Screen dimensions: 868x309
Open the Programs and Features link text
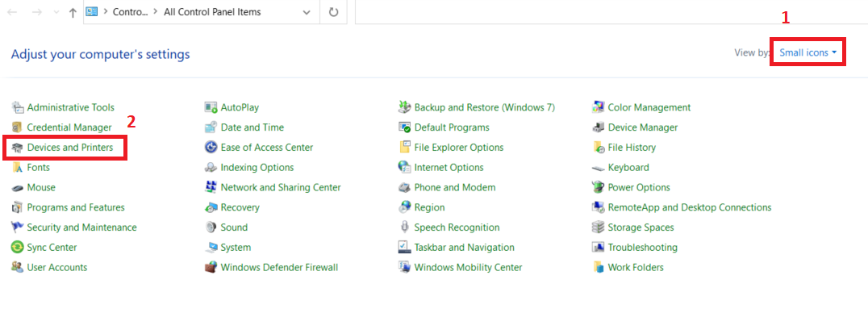click(x=76, y=207)
